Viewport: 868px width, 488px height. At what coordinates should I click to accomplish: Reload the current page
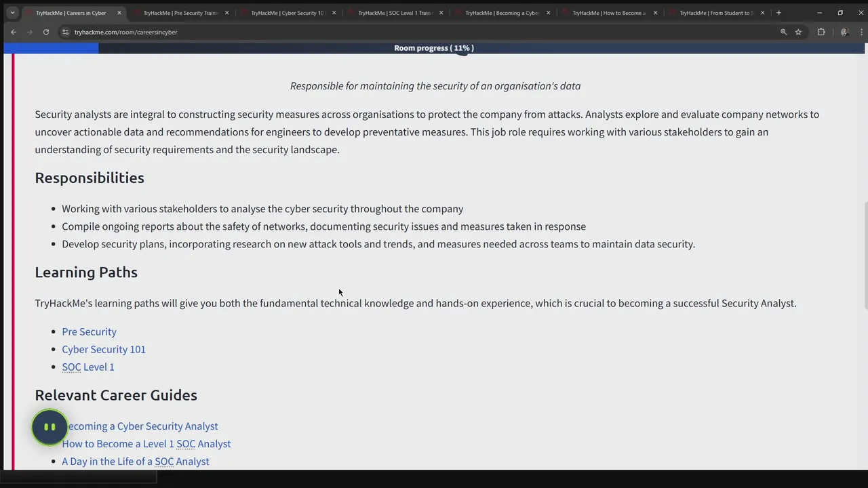(x=46, y=32)
